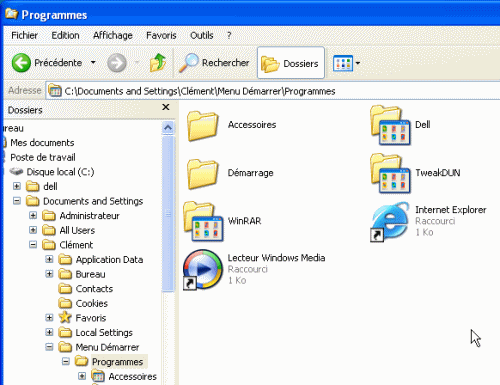Click the Local Settings folder icon
Viewport: 500px width, 385px height.
point(65,333)
